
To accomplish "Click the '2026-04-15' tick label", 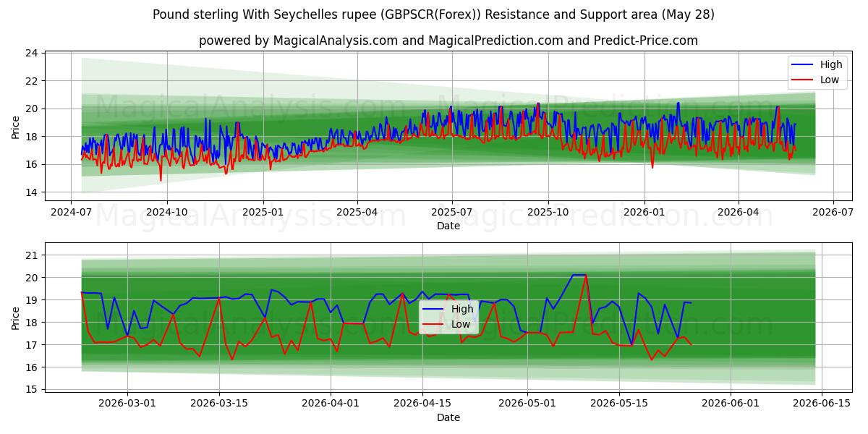I will coord(422,404).
